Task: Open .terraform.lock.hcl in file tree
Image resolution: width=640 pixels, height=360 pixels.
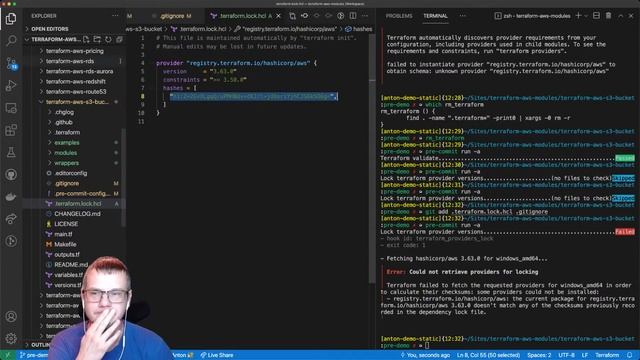Action: coord(78,204)
